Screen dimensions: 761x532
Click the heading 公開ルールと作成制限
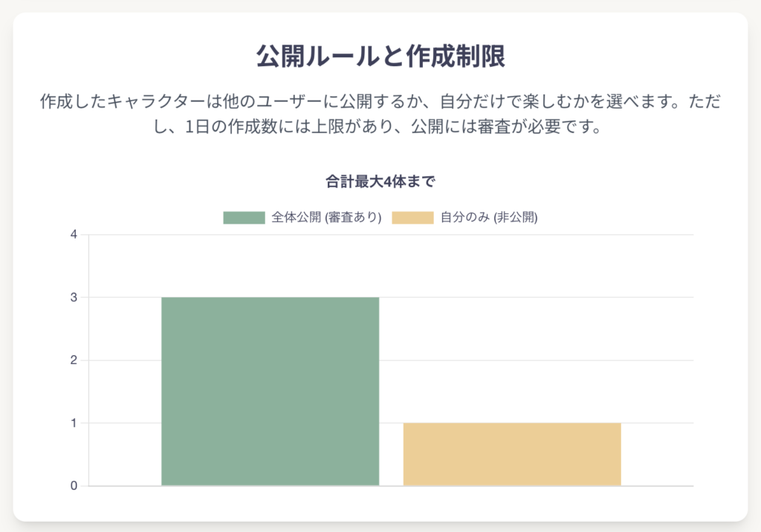point(380,56)
